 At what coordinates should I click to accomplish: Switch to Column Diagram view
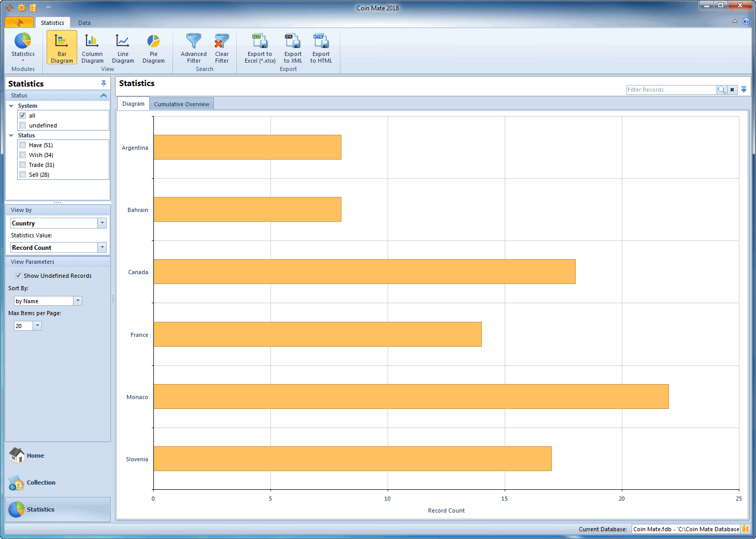click(x=92, y=48)
